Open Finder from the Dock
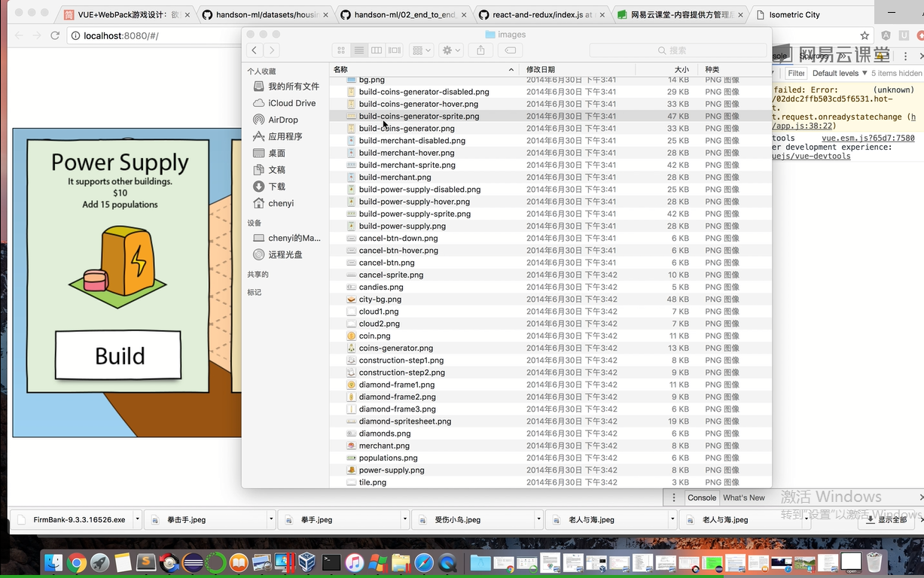Image resolution: width=924 pixels, height=578 pixels. coord(53,562)
